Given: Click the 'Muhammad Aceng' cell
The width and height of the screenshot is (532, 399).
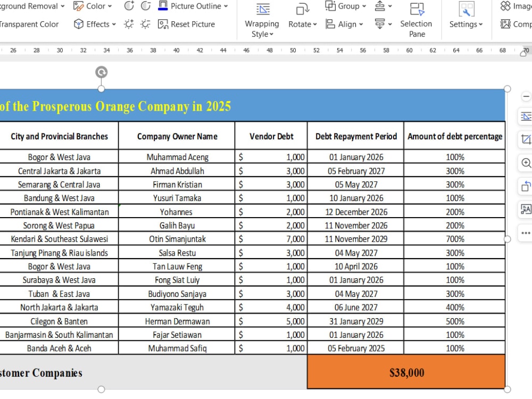Looking at the screenshot, I should click(177, 157).
